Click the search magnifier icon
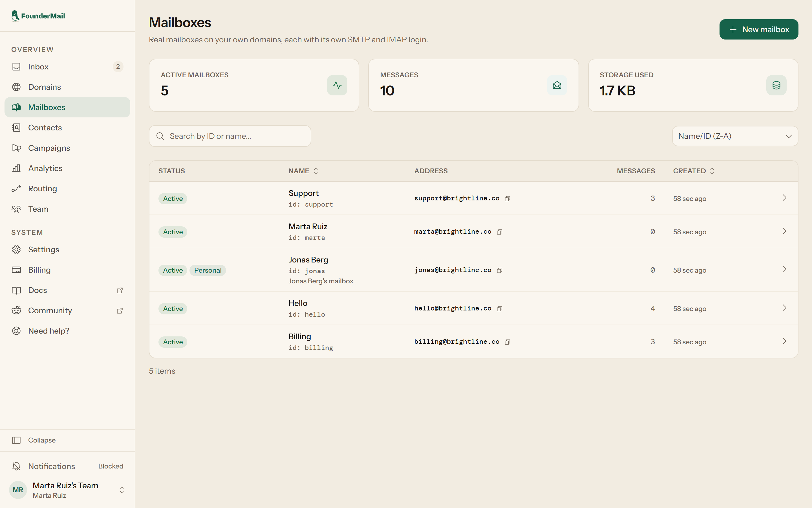812x508 pixels. pos(160,136)
